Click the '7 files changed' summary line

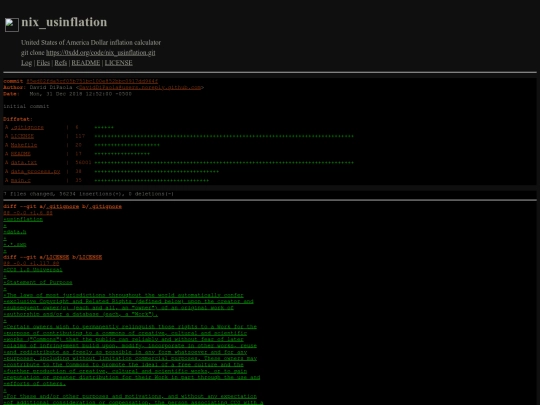89,194
